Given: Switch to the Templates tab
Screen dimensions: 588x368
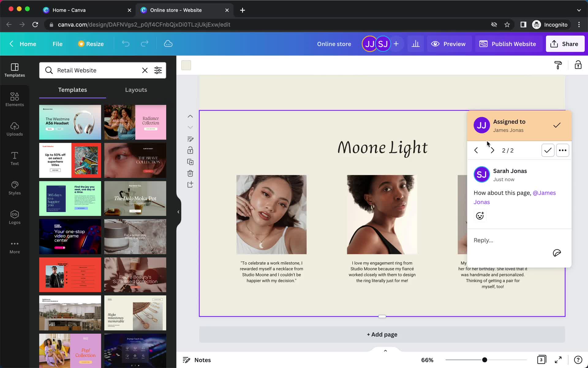Looking at the screenshot, I should pyautogui.click(x=72, y=90).
